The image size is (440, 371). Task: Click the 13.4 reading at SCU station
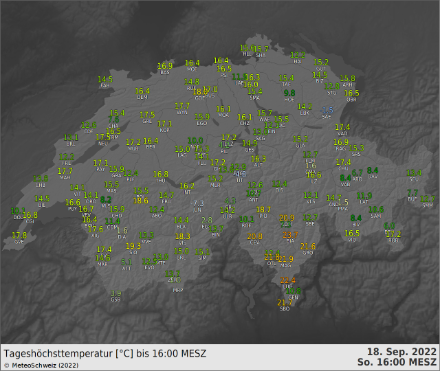(x=414, y=173)
